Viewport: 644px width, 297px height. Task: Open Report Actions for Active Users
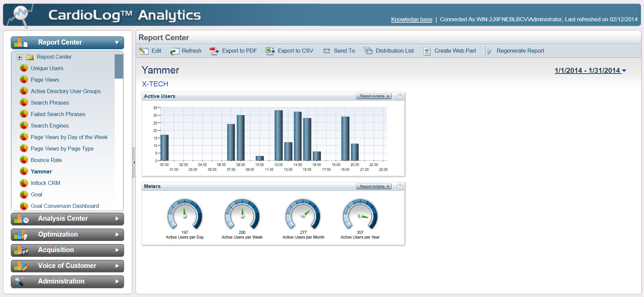374,96
